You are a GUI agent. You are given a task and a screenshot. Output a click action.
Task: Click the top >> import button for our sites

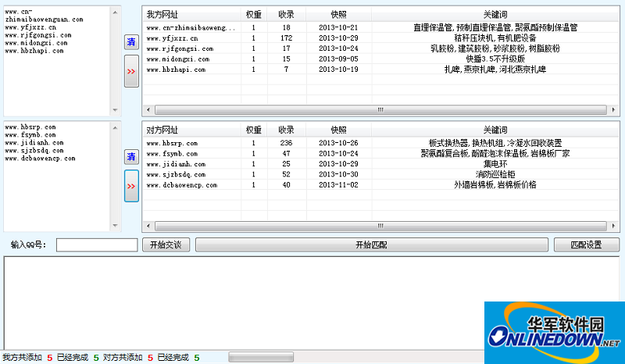(131, 71)
